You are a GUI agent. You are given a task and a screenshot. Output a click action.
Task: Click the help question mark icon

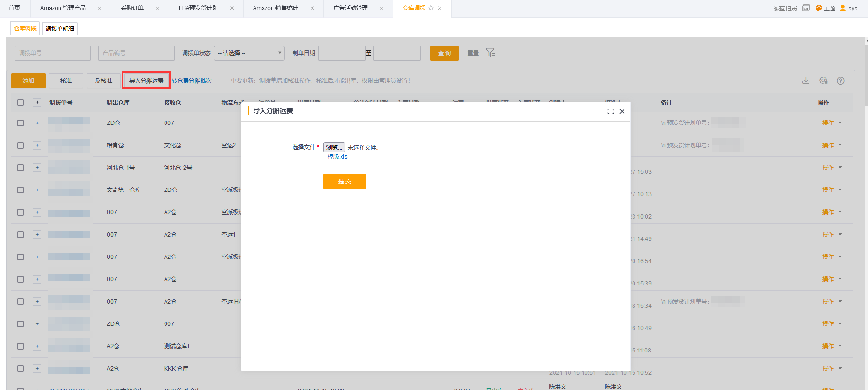click(x=840, y=81)
